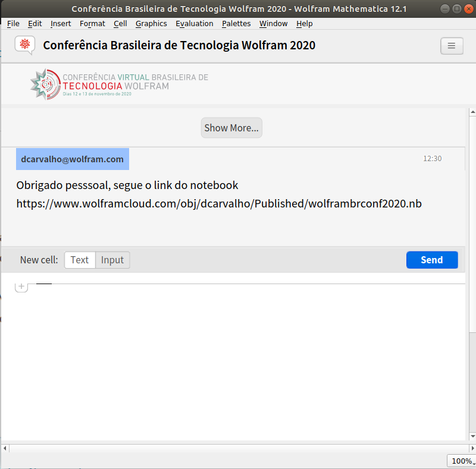
Task: Open the wolframcloud.com notebook link
Action: 219,203
